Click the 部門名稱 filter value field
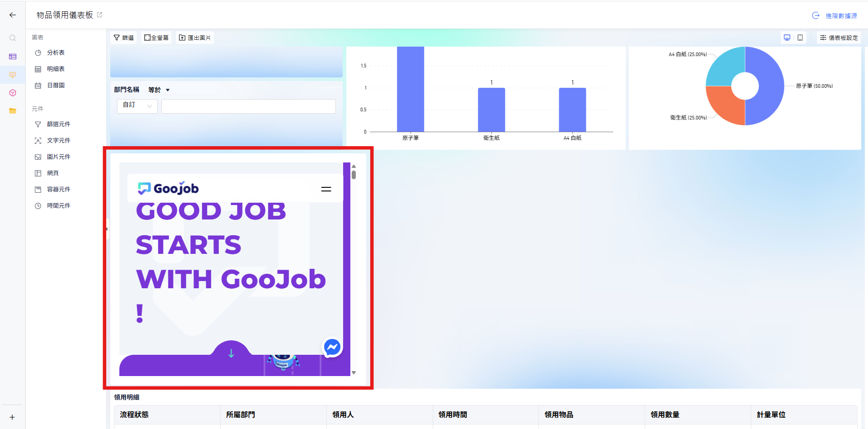Viewport: 868px width, 429px height. [x=249, y=106]
